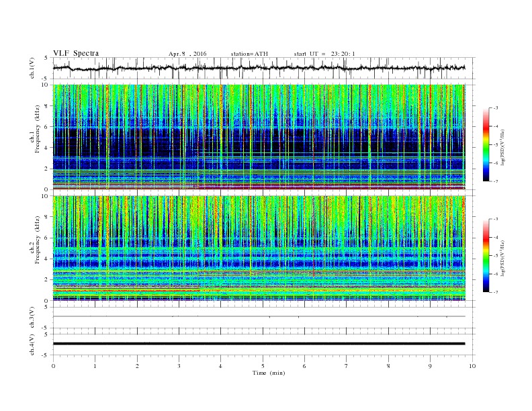Click the 'ch.4(V)' axis label
The image size is (532, 411).
coord(32,345)
